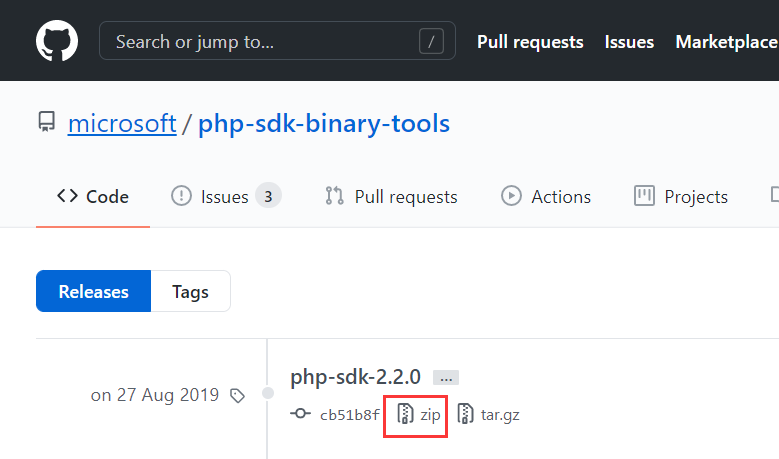The height and width of the screenshot is (459, 779).
Task: Click the tar.gz archive file icon
Action: pos(465,414)
